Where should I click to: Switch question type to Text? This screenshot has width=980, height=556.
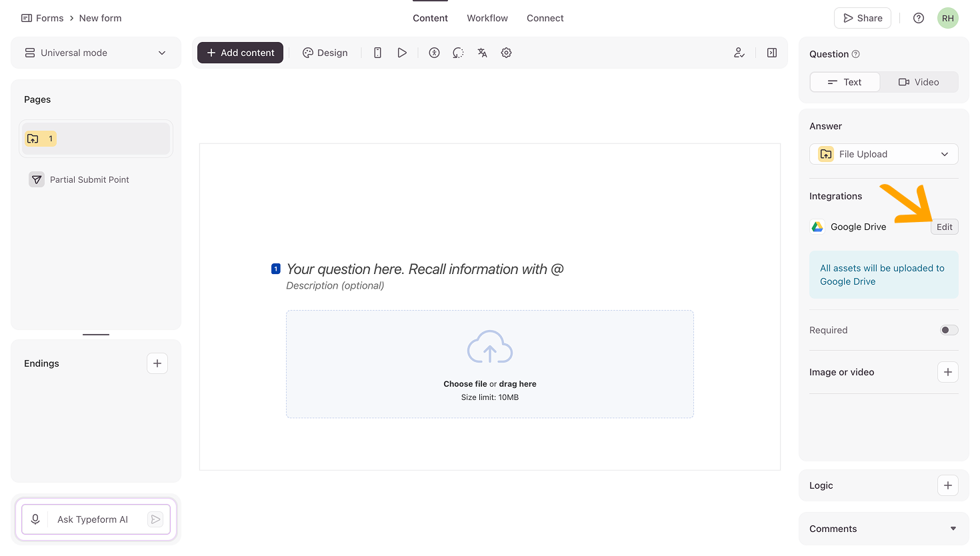[x=845, y=82]
